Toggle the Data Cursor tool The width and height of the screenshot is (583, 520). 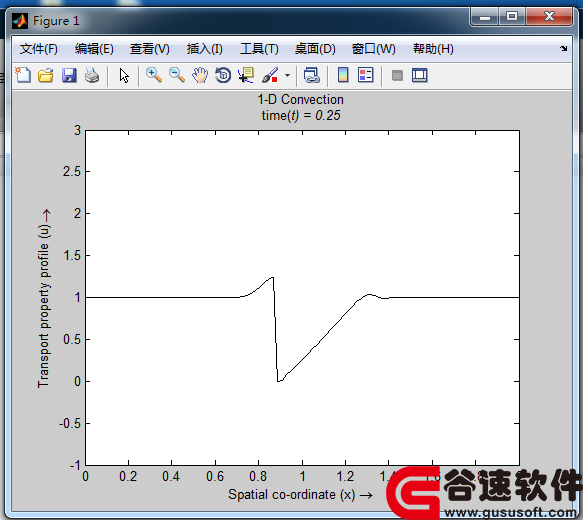[x=246, y=75]
